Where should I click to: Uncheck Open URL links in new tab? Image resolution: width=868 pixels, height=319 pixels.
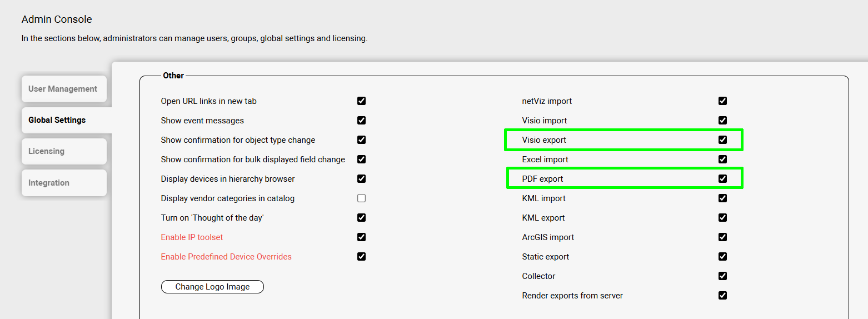(361, 101)
